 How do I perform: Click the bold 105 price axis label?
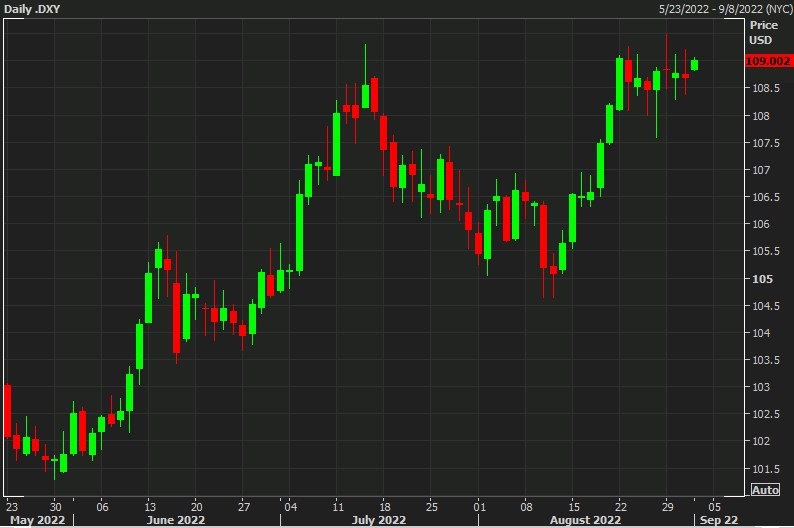[762, 278]
